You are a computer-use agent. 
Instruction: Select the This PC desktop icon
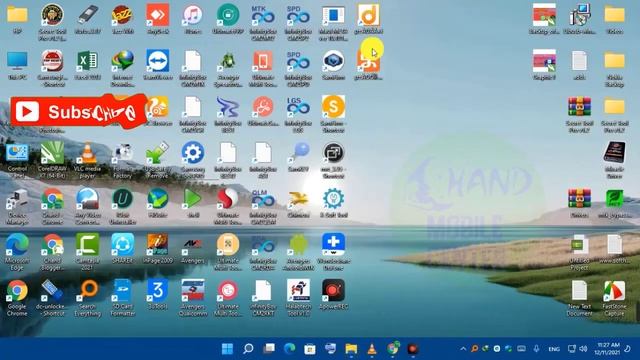(17, 64)
